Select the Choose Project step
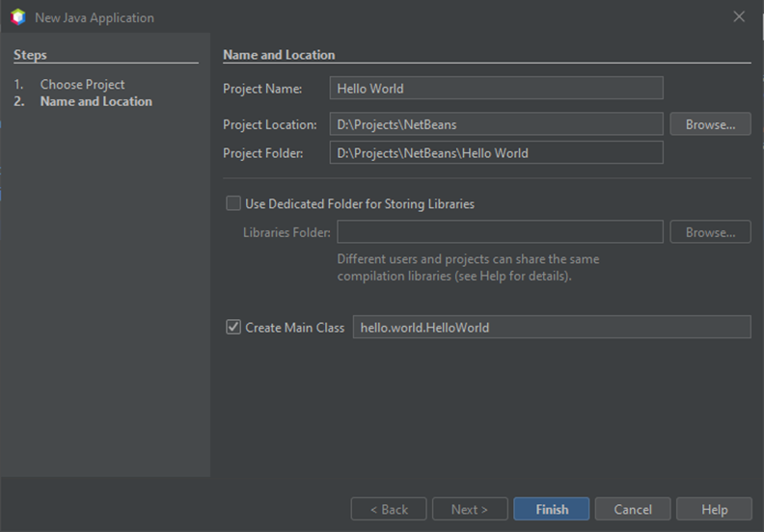The image size is (764, 532). click(x=82, y=85)
